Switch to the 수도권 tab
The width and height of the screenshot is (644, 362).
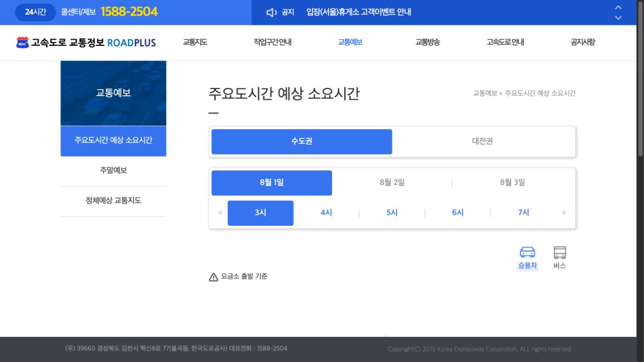point(302,141)
